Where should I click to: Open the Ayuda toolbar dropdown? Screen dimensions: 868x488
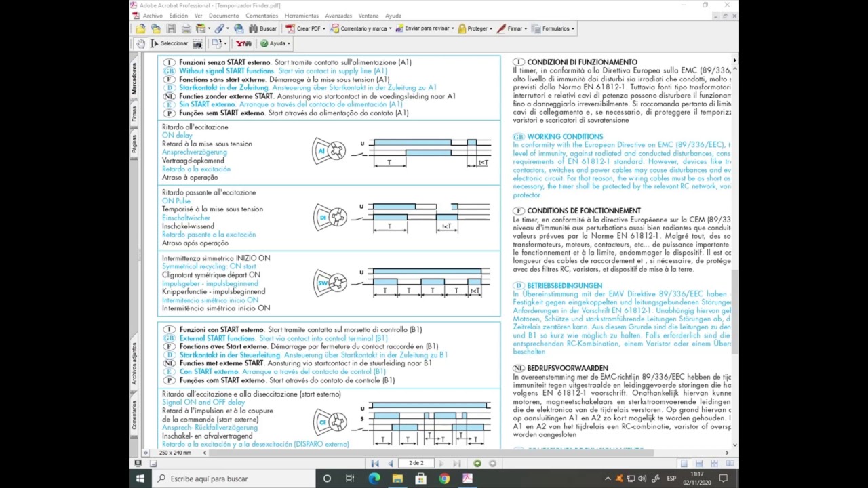tap(275, 43)
